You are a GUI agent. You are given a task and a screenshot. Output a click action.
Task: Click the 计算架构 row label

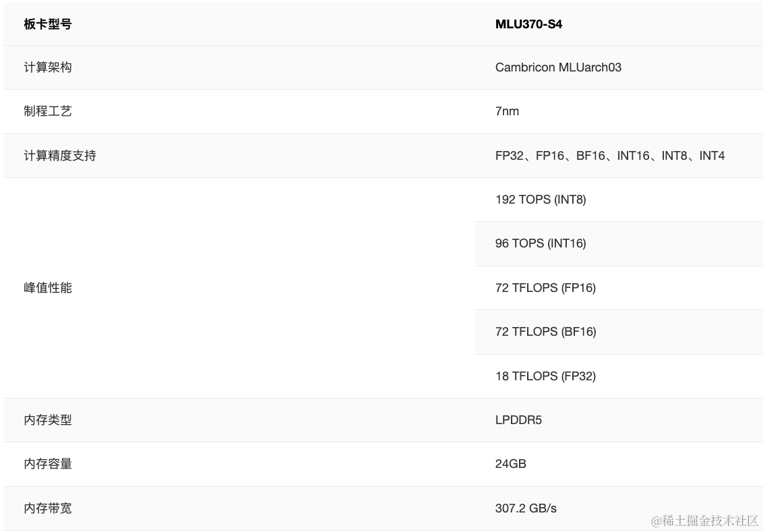(47, 67)
